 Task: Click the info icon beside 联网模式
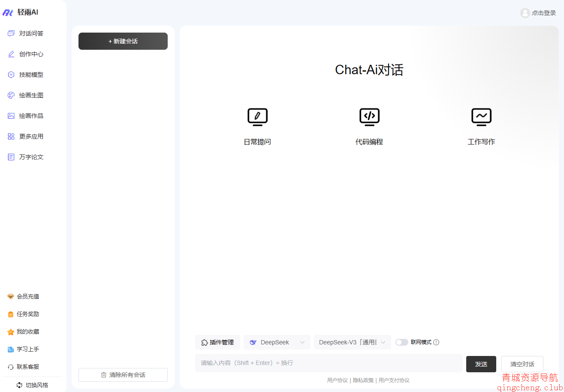[436, 342]
